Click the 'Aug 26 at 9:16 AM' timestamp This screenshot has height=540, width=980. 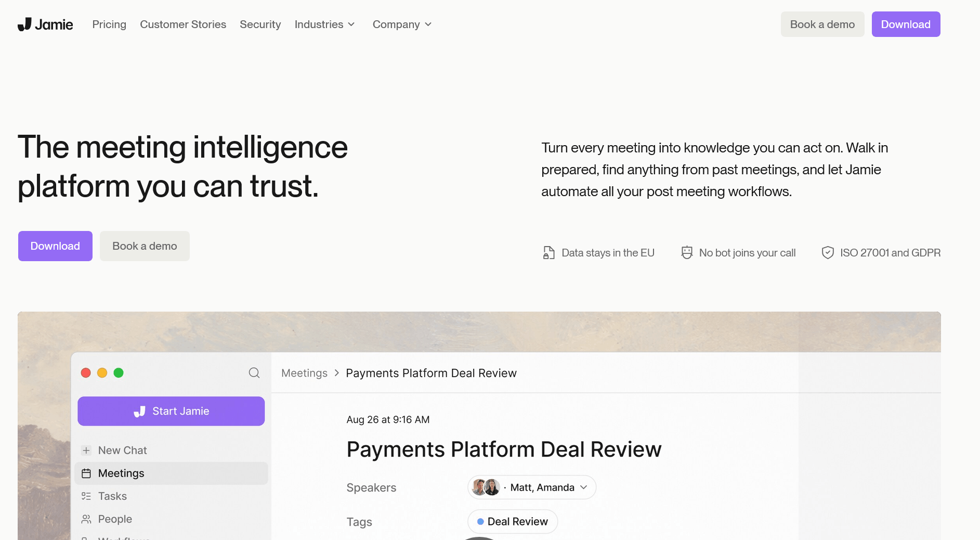[388, 420]
